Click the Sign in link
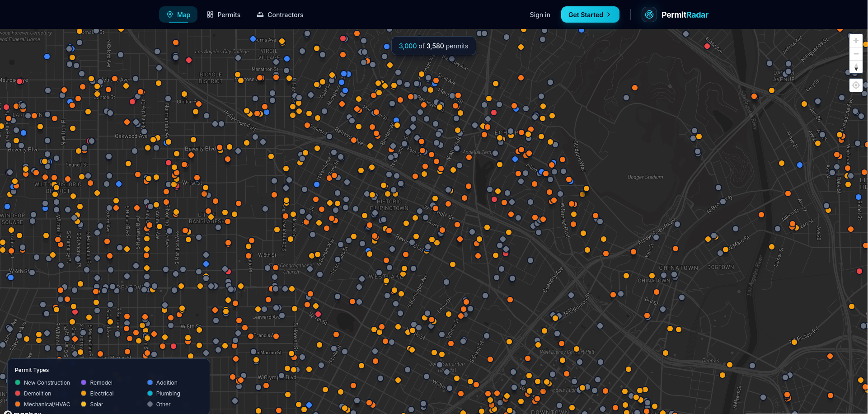Viewport: 868px width, 414px height. coord(540,14)
